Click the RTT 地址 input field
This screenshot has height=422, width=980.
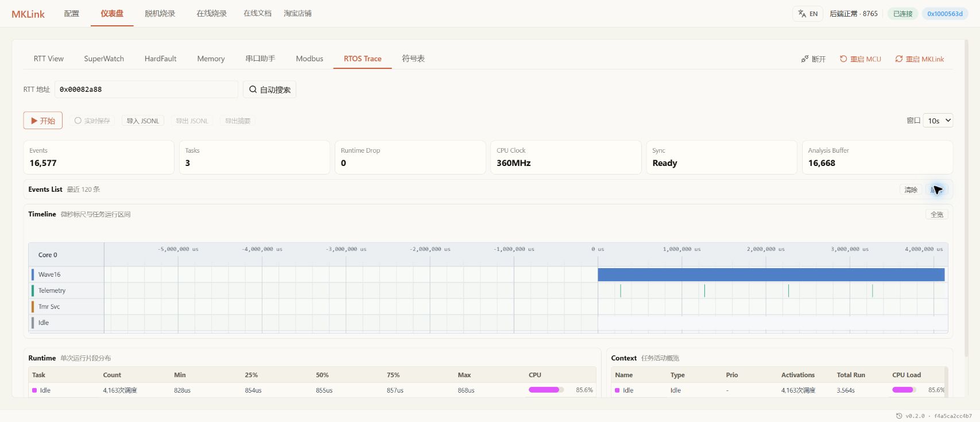click(x=146, y=90)
